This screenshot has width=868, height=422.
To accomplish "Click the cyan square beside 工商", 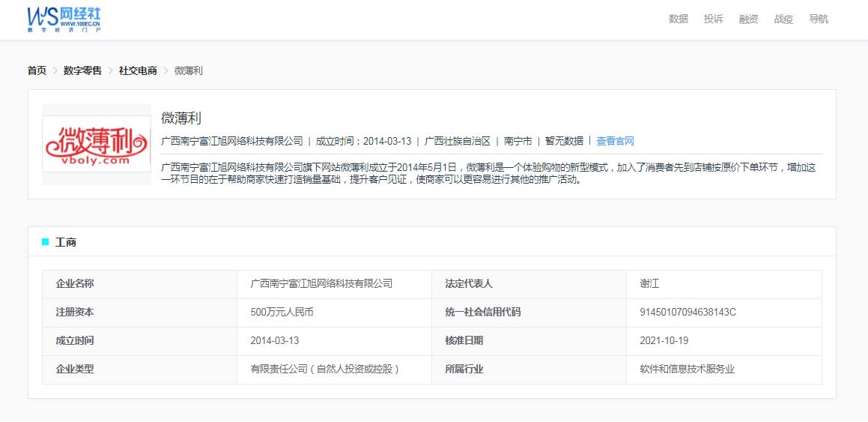I will 46,241.
